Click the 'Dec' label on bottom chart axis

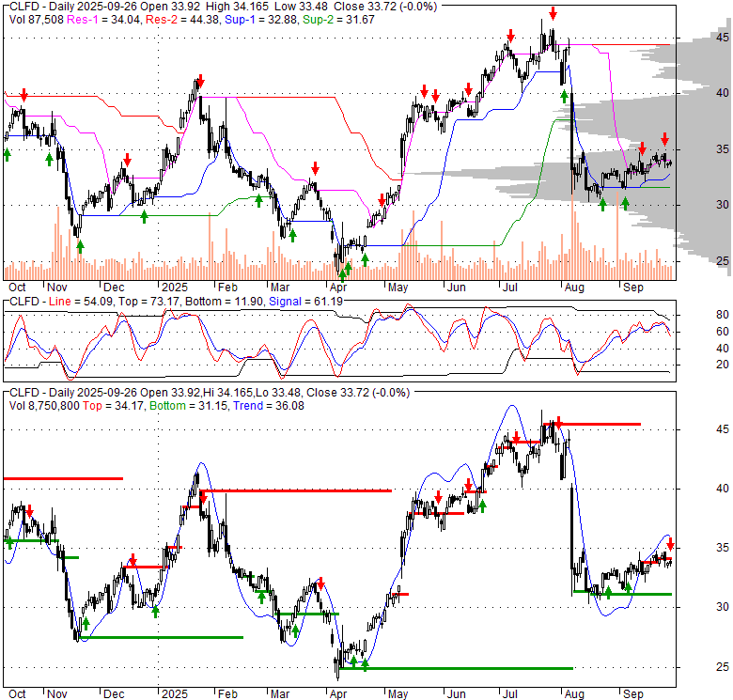pyautogui.click(x=114, y=694)
